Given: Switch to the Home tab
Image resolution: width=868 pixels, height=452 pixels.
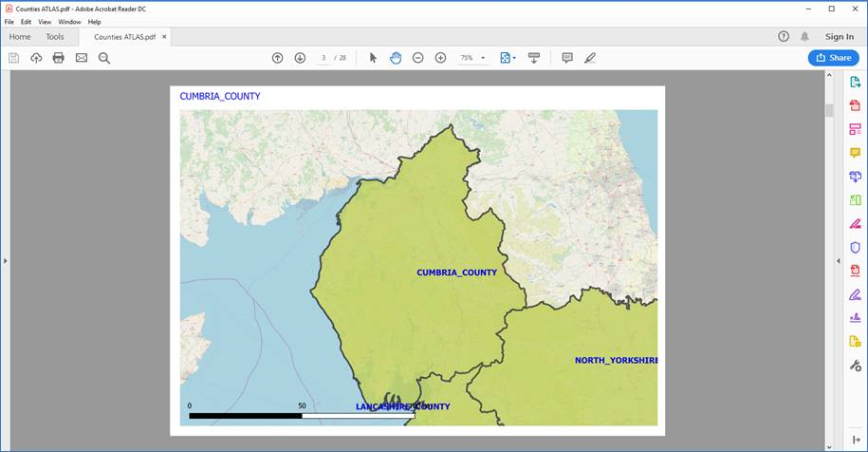Looking at the screenshot, I should [20, 36].
